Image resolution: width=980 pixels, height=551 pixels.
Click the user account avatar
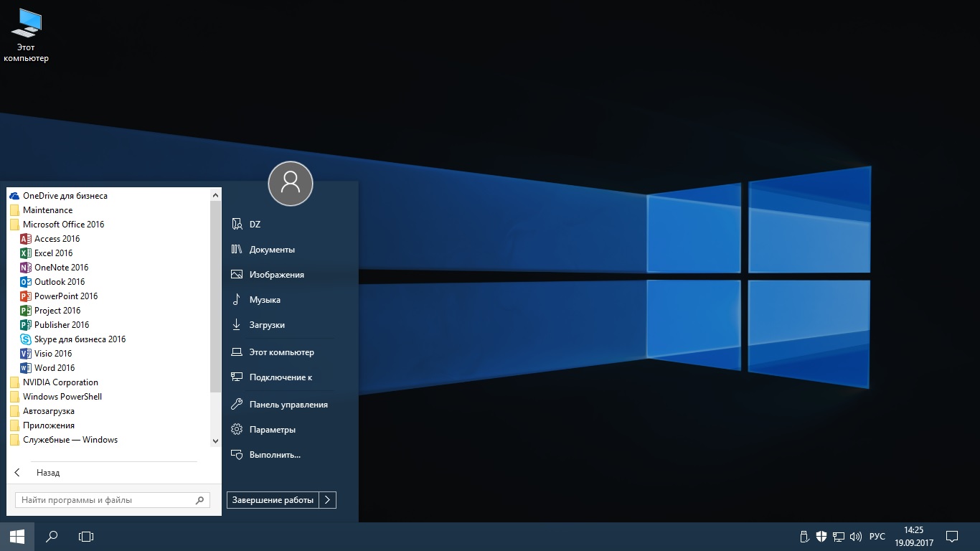point(291,184)
